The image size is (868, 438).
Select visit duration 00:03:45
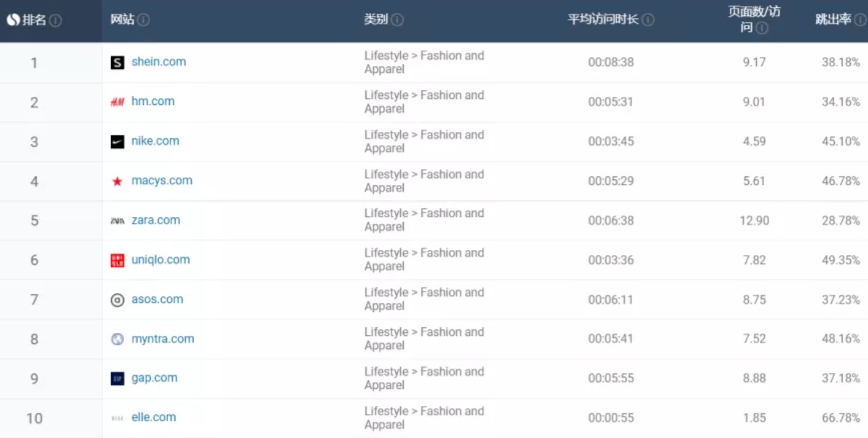(x=611, y=141)
